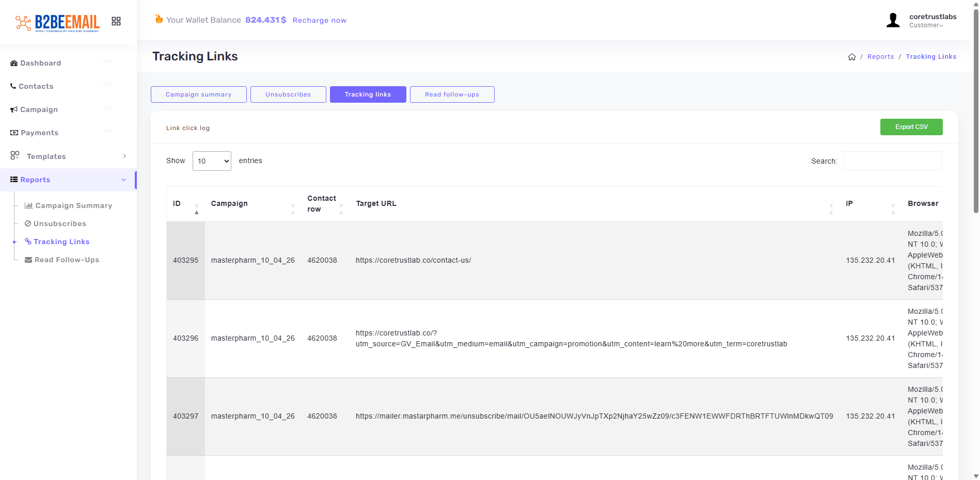This screenshot has width=980, height=480.
Task: Open Dashboard from the sidebar
Action: pyautogui.click(x=40, y=63)
